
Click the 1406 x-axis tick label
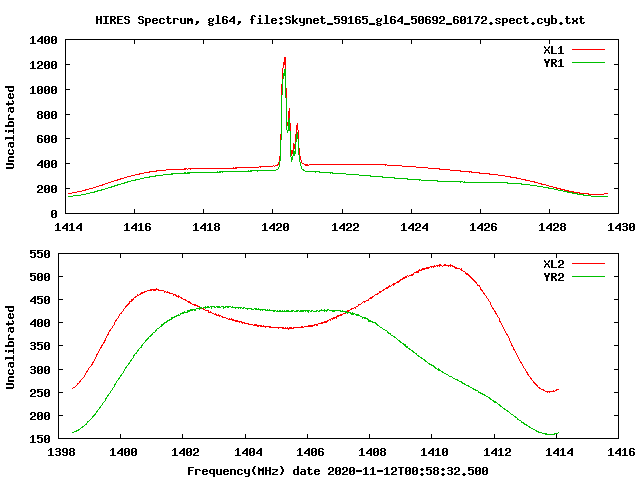pyautogui.click(x=310, y=452)
